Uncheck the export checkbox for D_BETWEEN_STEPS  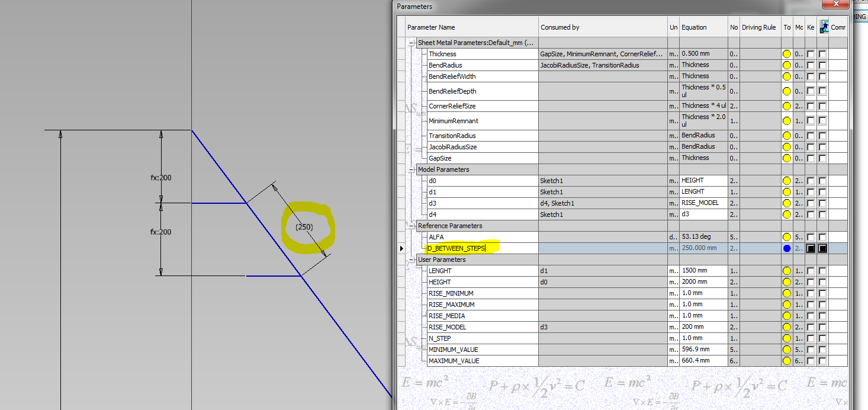(822, 248)
